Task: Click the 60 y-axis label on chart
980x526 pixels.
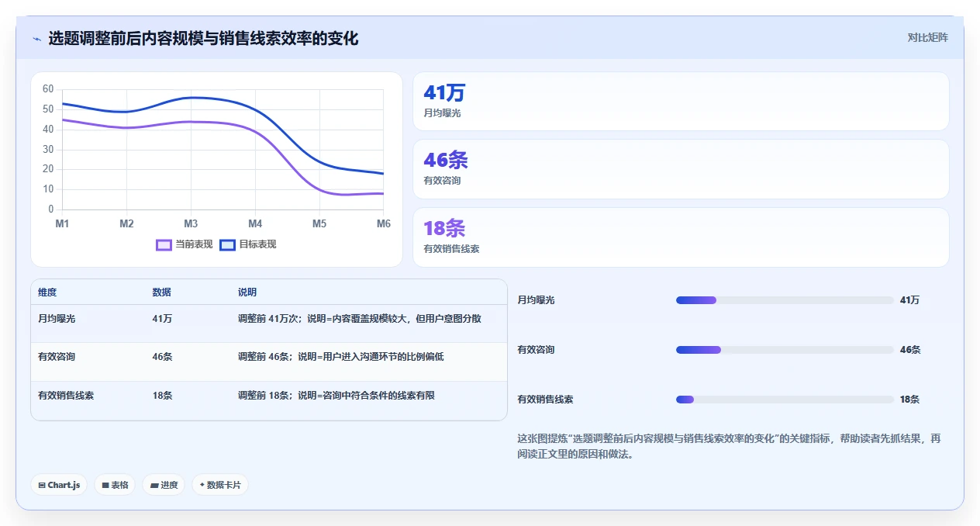Action: tap(48, 89)
